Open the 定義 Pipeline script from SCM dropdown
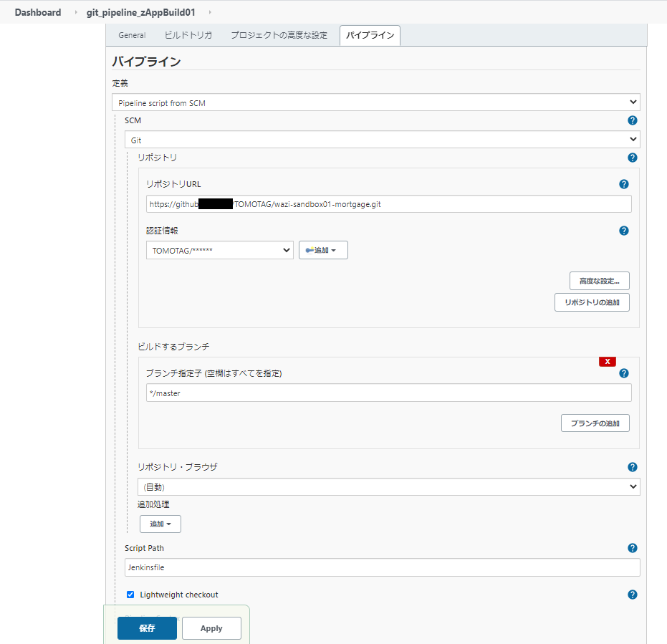 pyautogui.click(x=375, y=102)
